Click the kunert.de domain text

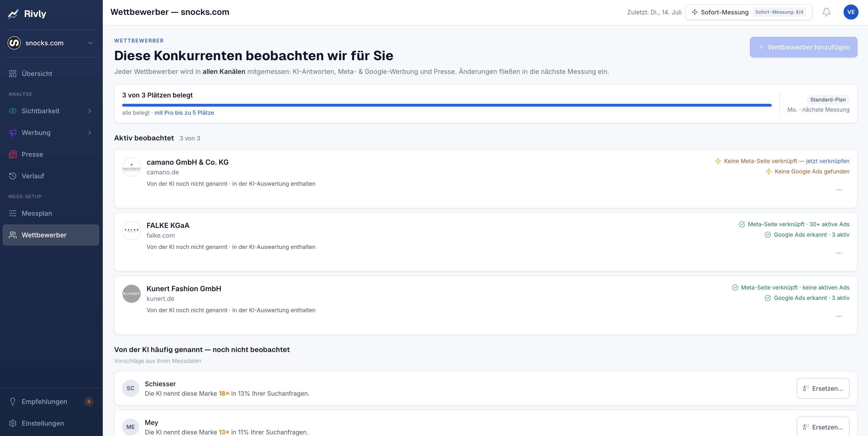pyautogui.click(x=160, y=299)
